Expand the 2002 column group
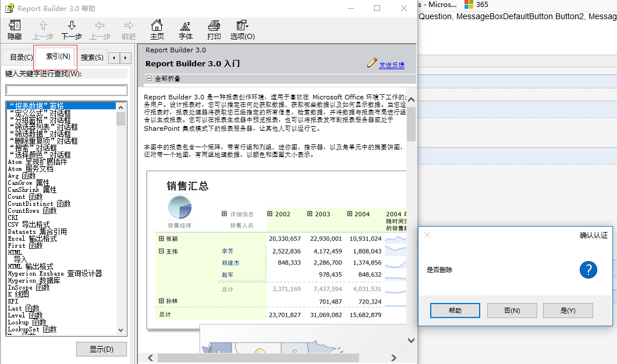Image resolution: width=617 pixels, height=364 pixels. [x=270, y=214]
